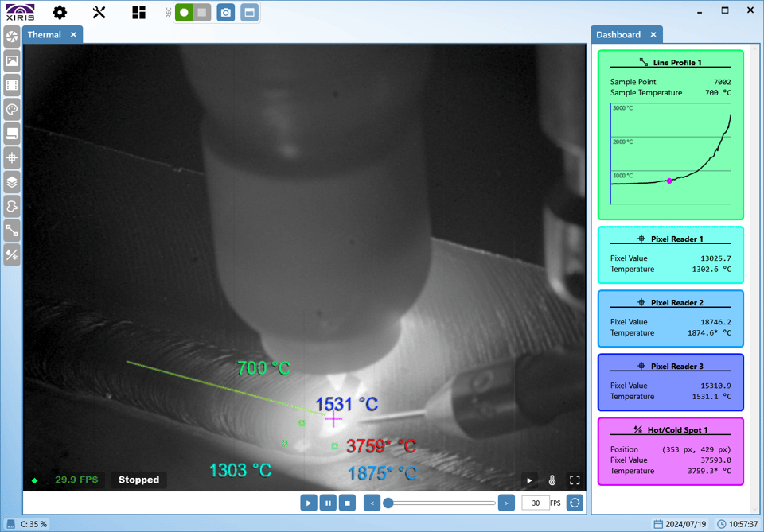Screen dimensions: 764x532
Task: Open the settings gear in the toolbar
Action: (x=58, y=12)
